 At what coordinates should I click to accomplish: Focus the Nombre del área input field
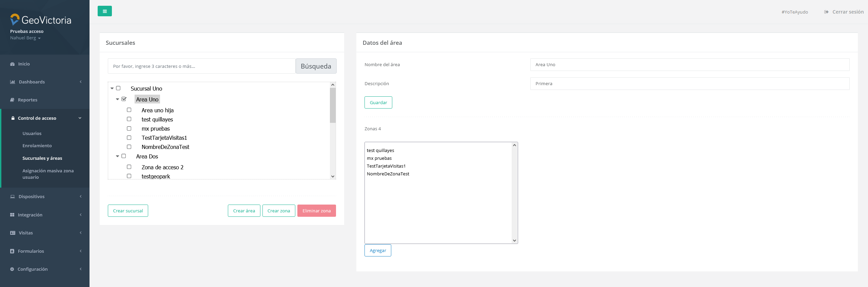click(x=689, y=65)
